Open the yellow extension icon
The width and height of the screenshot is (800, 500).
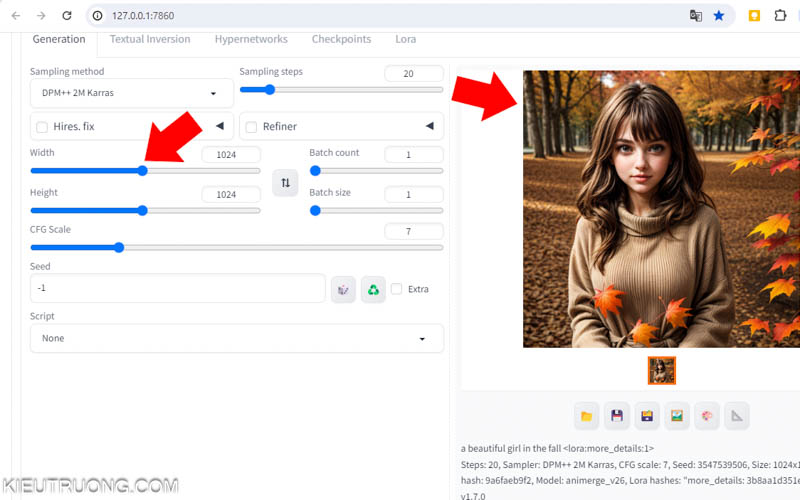[x=754, y=16]
